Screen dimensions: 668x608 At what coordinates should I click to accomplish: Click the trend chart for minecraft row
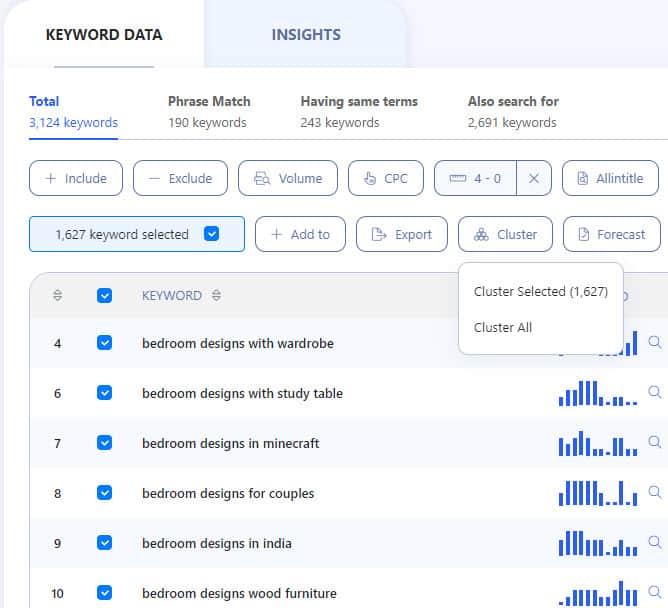pyautogui.click(x=598, y=443)
